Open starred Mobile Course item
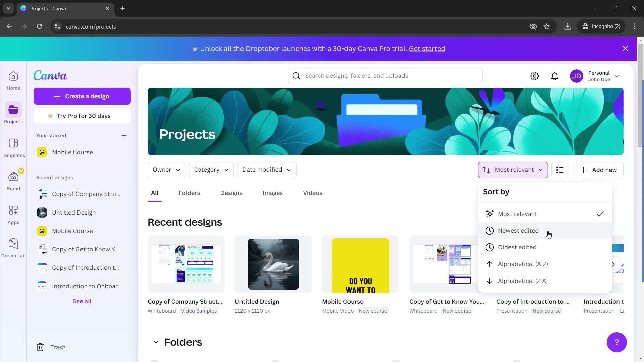 click(x=82, y=152)
